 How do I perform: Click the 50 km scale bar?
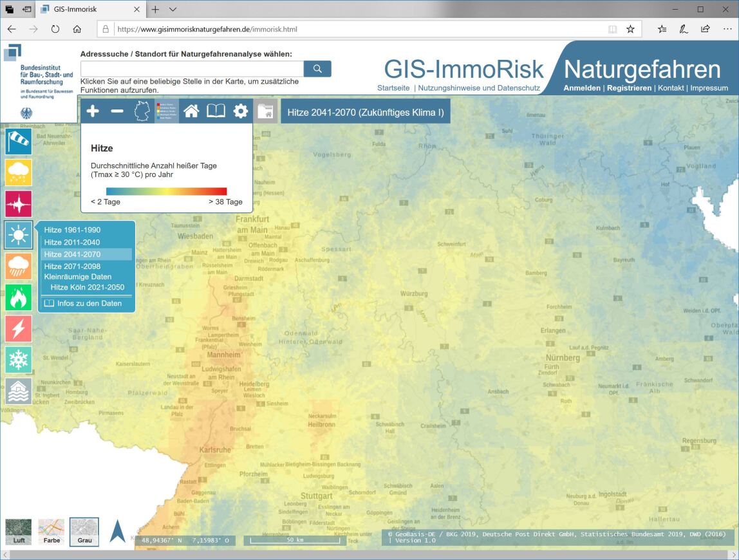[x=295, y=540]
